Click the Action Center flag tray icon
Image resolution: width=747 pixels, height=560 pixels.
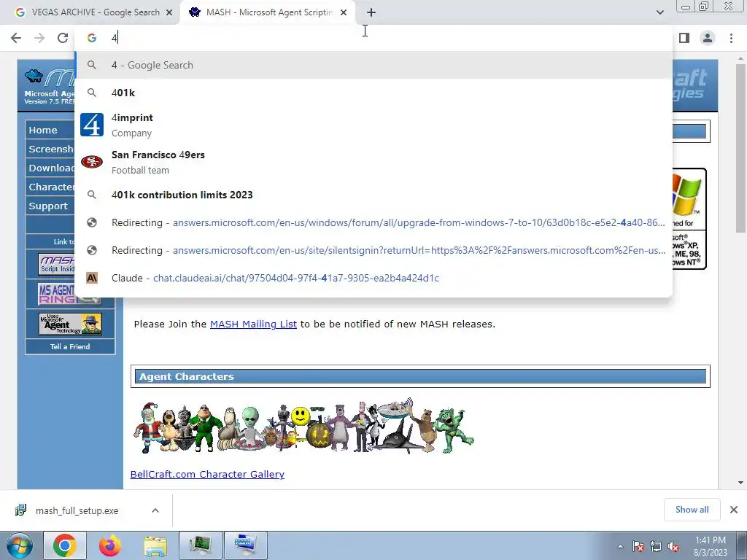pos(638,546)
